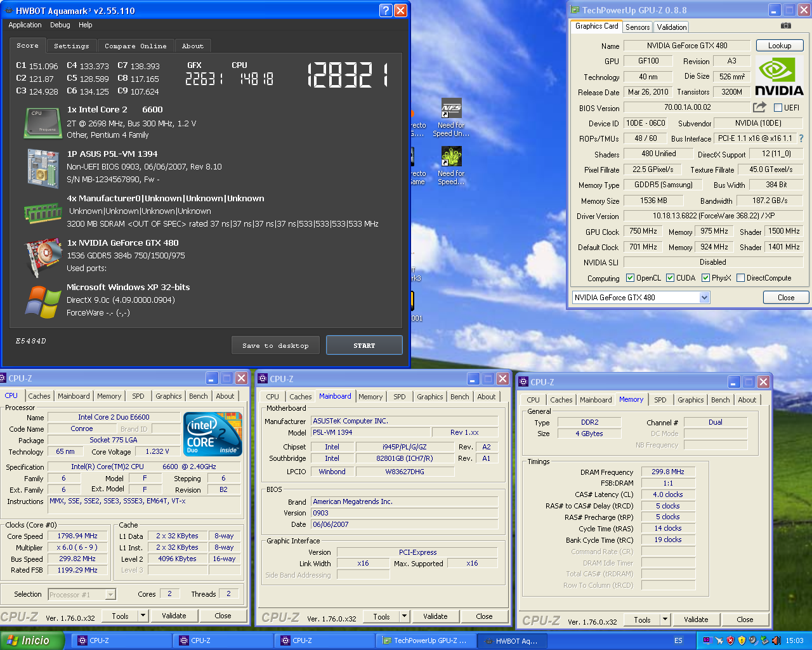Image resolution: width=812 pixels, height=650 pixels.
Task: Toggle the DirectCompute checkbox
Action: [x=740, y=277]
